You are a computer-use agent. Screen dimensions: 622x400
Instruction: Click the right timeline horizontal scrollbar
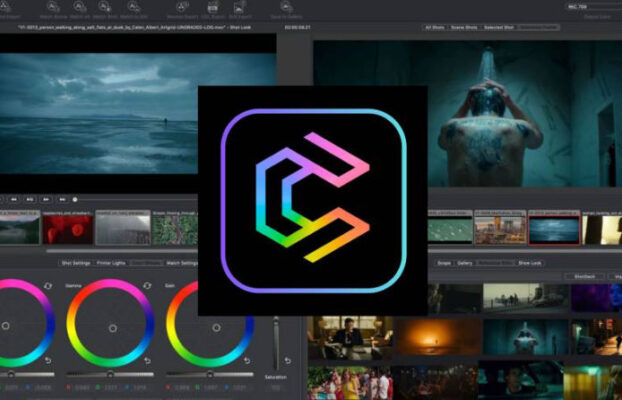point(525,251)
